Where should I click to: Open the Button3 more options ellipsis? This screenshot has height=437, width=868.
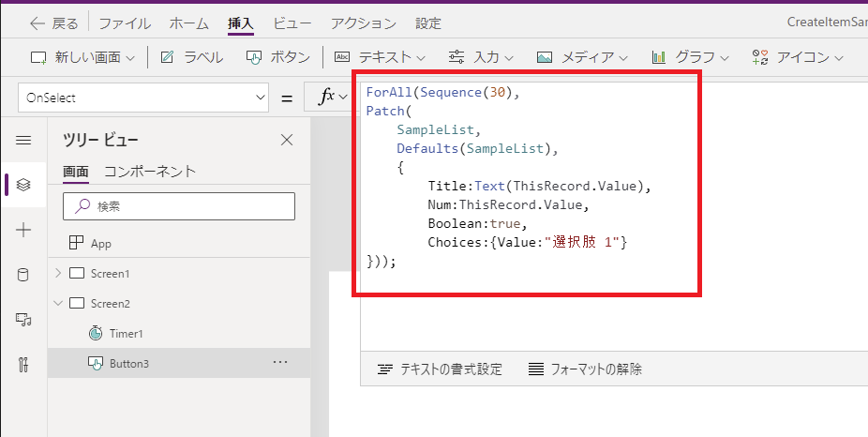coord(280,362)
